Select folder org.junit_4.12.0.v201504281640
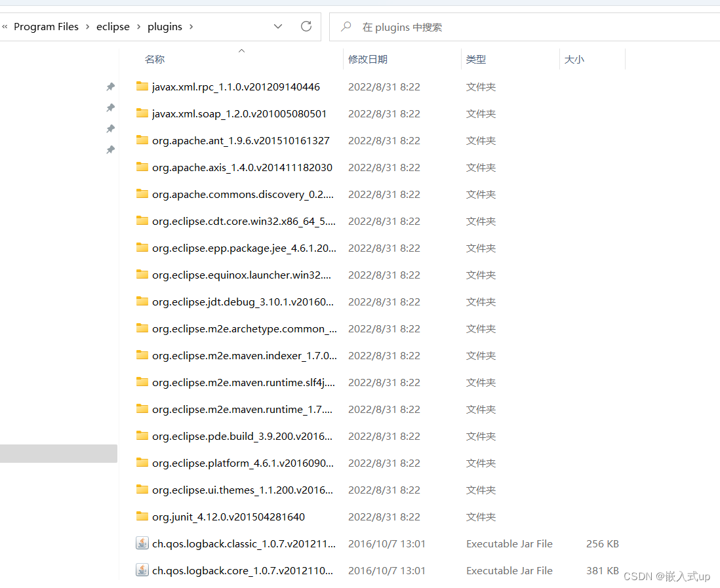The image size is (720, 588). 229,517
